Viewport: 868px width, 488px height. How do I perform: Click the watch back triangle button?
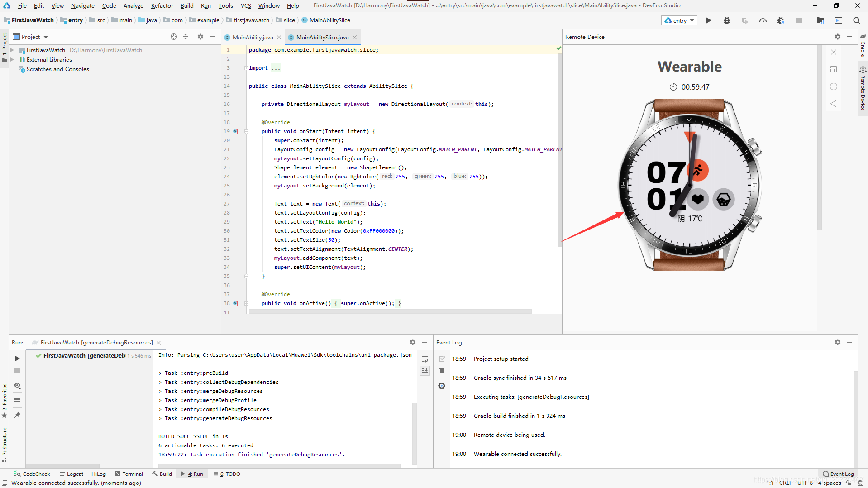(834, 104)
